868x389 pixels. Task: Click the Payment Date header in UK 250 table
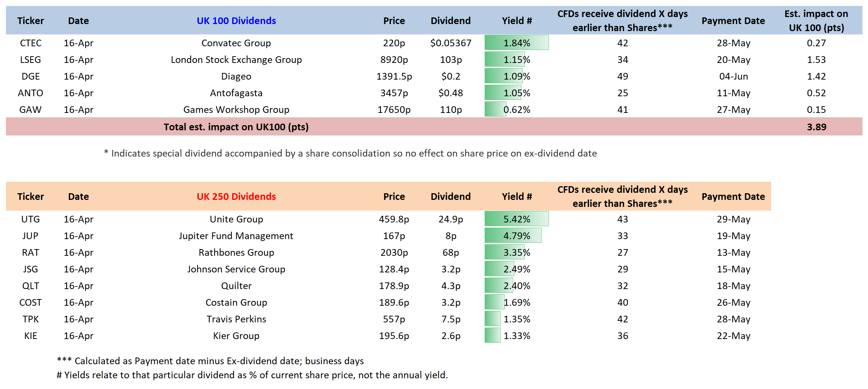click(733, 197)
